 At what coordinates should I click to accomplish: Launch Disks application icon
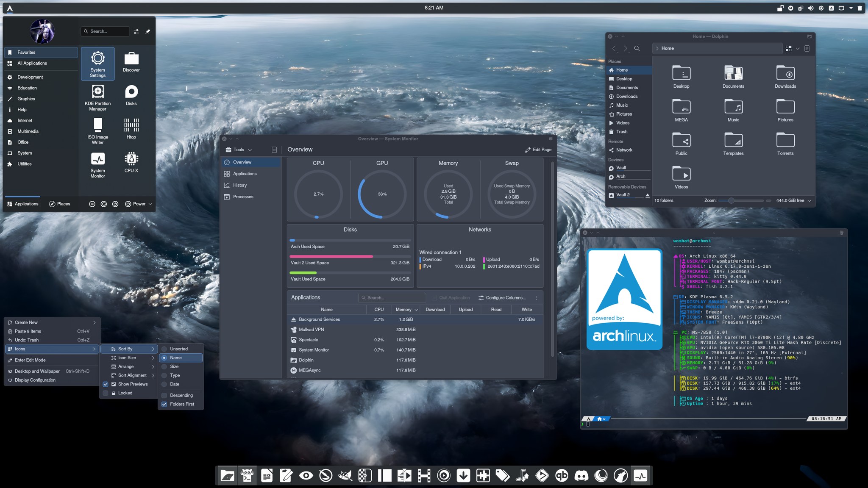(131, 95)
